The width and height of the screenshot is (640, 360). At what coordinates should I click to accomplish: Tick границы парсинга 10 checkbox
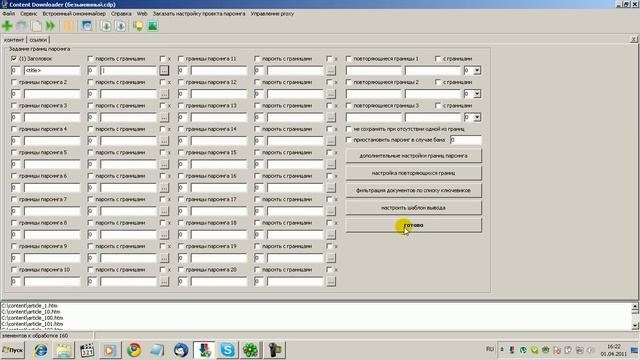coord(14,270)
